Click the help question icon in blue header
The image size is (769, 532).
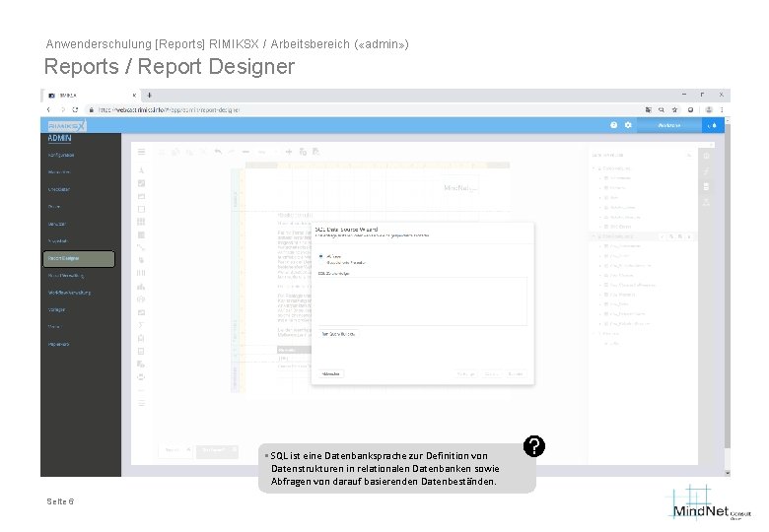point(613,125)
